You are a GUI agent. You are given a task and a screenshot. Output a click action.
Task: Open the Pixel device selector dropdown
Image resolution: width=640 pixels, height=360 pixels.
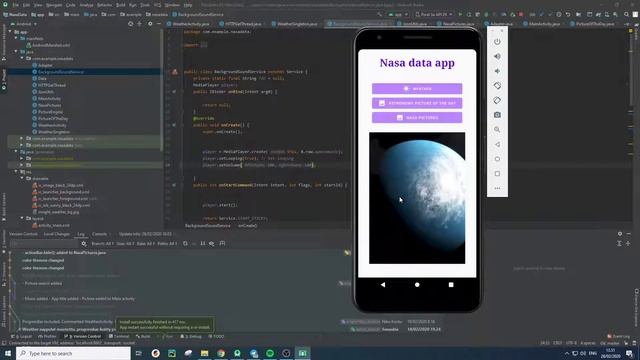tap(434, 14)
